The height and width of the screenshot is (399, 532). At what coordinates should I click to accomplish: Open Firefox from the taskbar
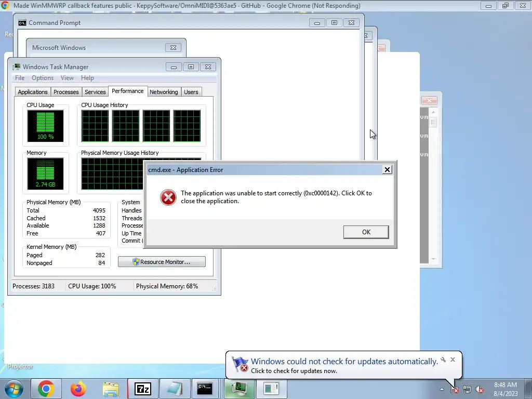tap(78, 389)
